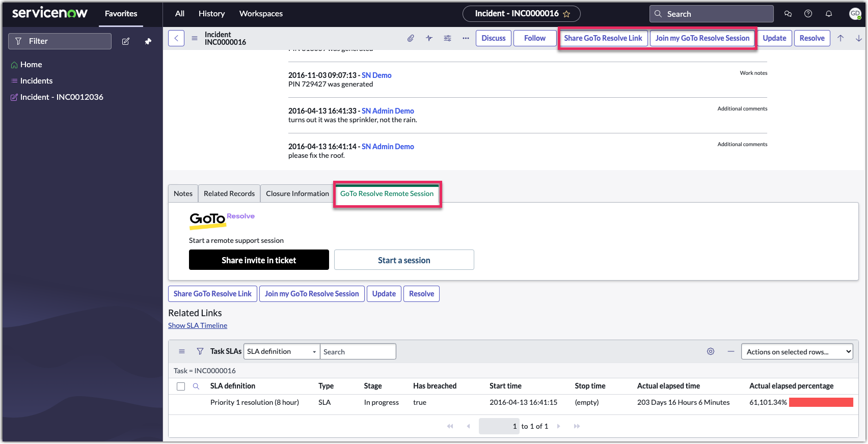Image resolution: width=868 pixels, height=444 pixels.
Task: Click the filter funnel icon in sidebar
Action: 18,41
